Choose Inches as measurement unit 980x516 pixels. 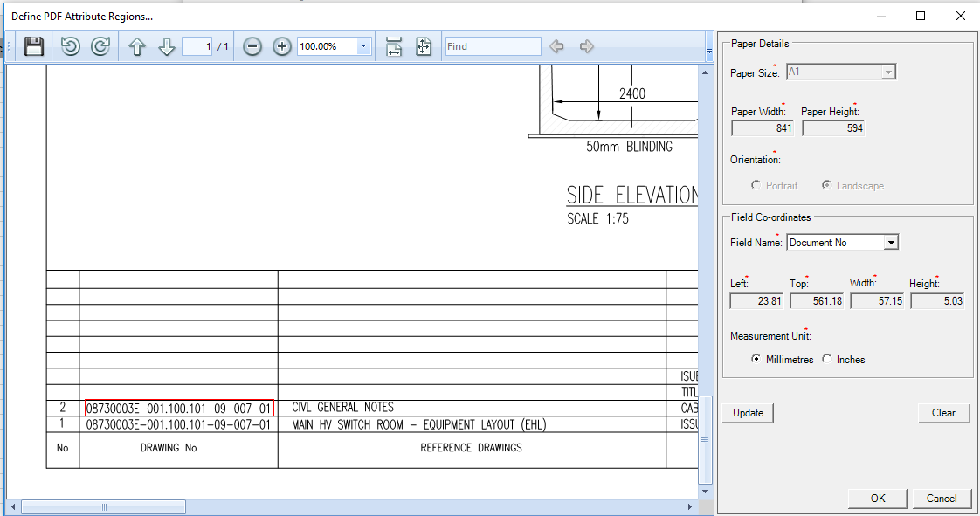[x=826, y=359]
